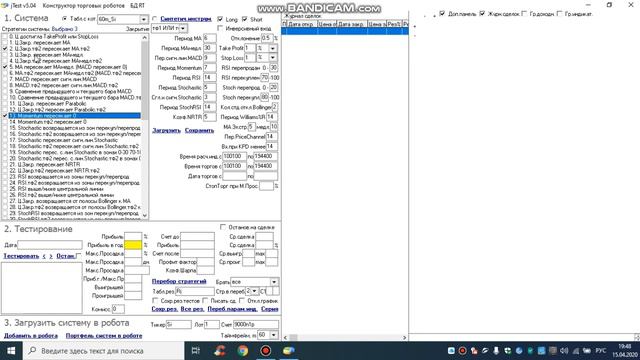Click the Остан. link

pos(65,256)
